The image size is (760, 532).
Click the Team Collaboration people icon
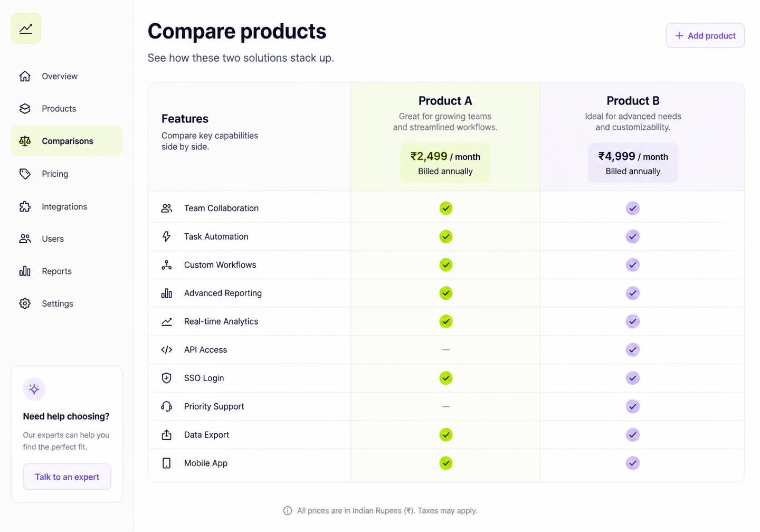click(167, 208)
